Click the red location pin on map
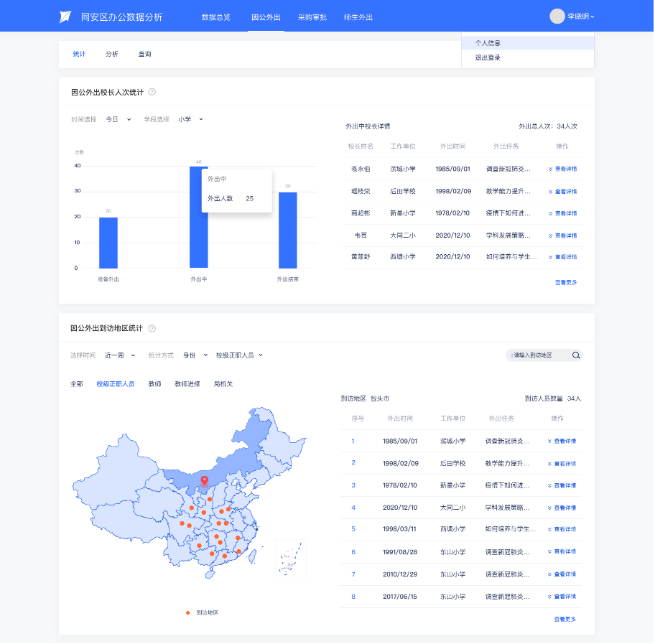The height and width of the screenshot is (644, 655). pos(204,480)
